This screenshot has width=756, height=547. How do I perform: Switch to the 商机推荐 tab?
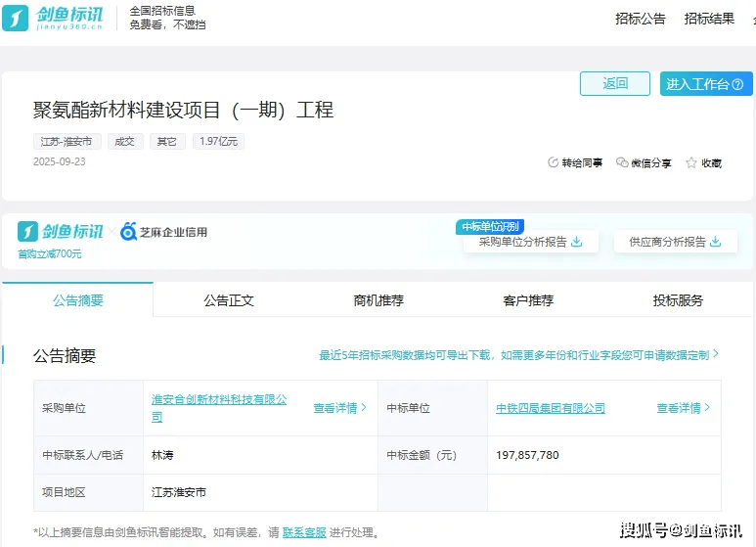click(x=378, y=300)
